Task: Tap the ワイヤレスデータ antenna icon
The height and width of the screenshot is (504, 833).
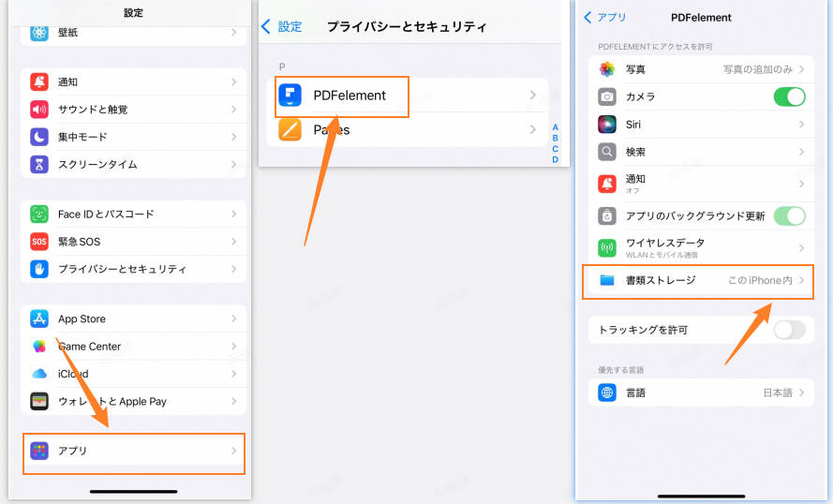Action: (606, 247)
